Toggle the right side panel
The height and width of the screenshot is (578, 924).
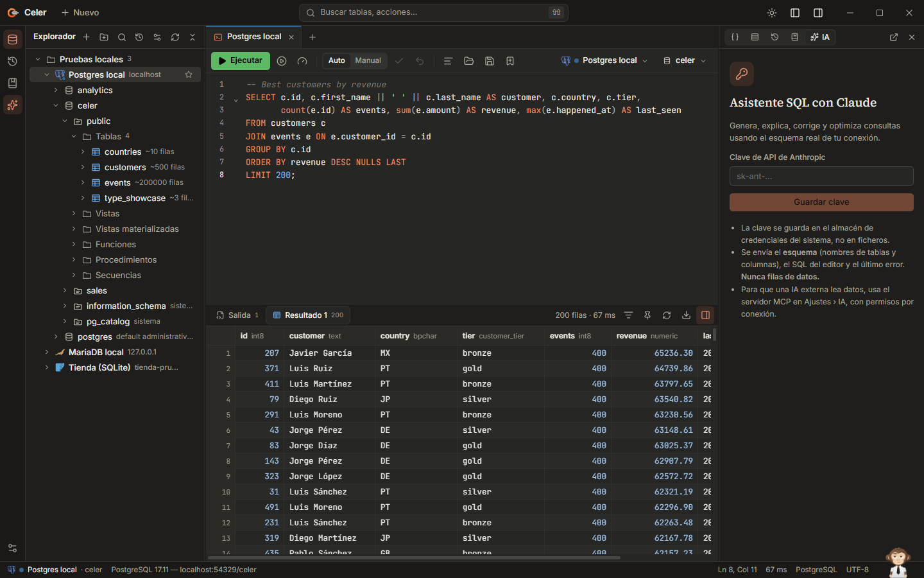(818, 13)
